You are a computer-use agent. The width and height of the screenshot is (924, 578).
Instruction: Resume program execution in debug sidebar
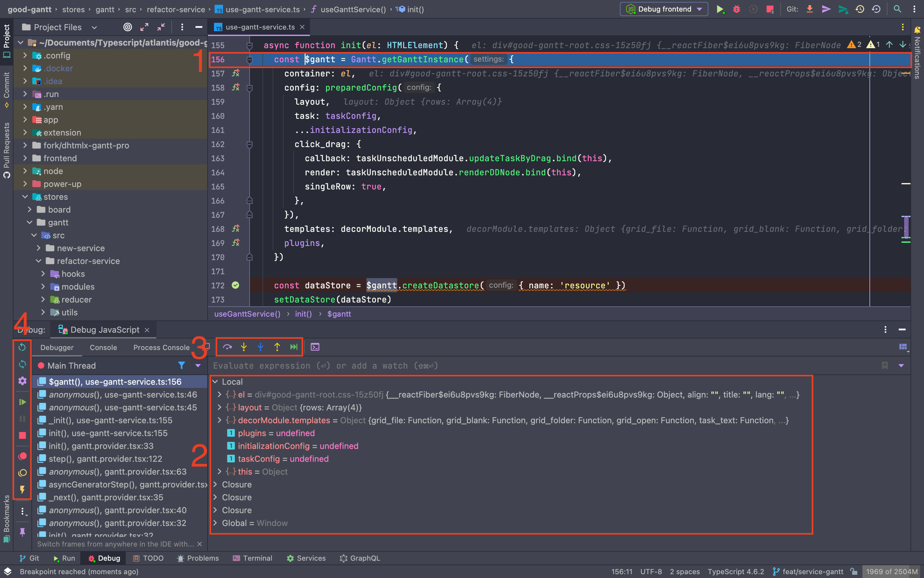coord(22,402)
